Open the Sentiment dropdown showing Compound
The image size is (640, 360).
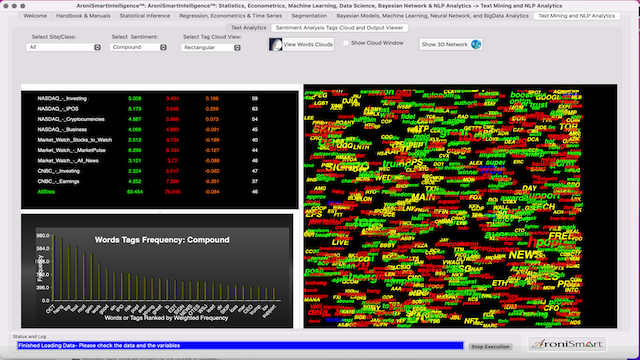pos(138,47)
